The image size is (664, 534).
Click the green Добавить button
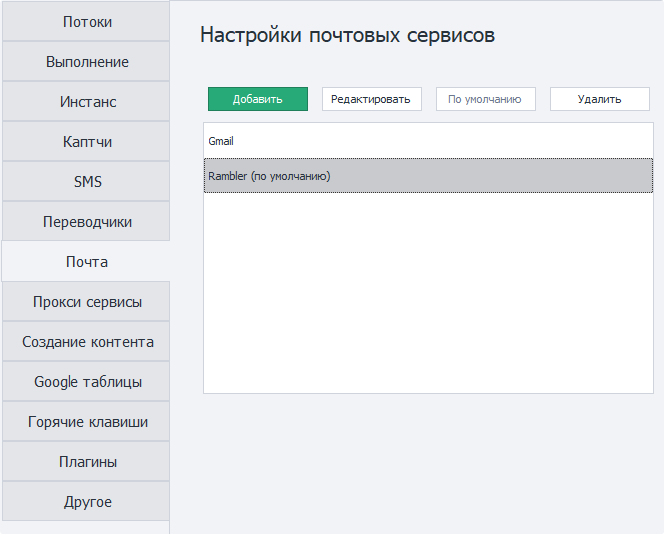[x=257, y=99]
